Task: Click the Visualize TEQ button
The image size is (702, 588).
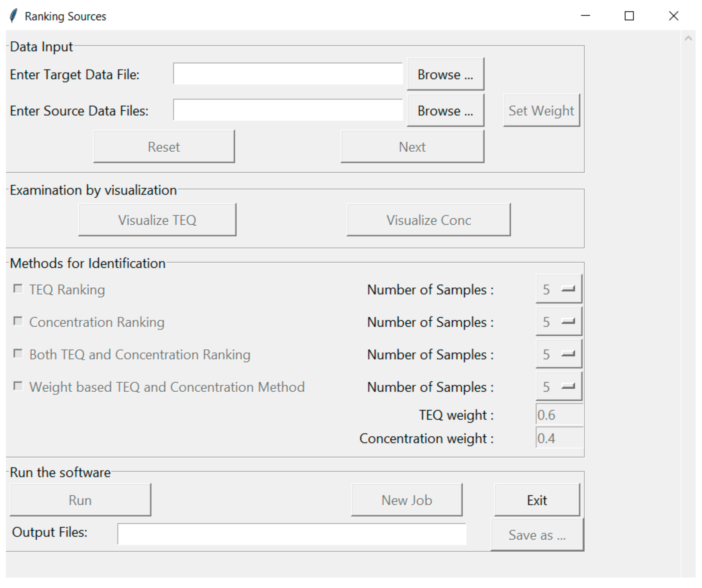Action: (157, 220)
